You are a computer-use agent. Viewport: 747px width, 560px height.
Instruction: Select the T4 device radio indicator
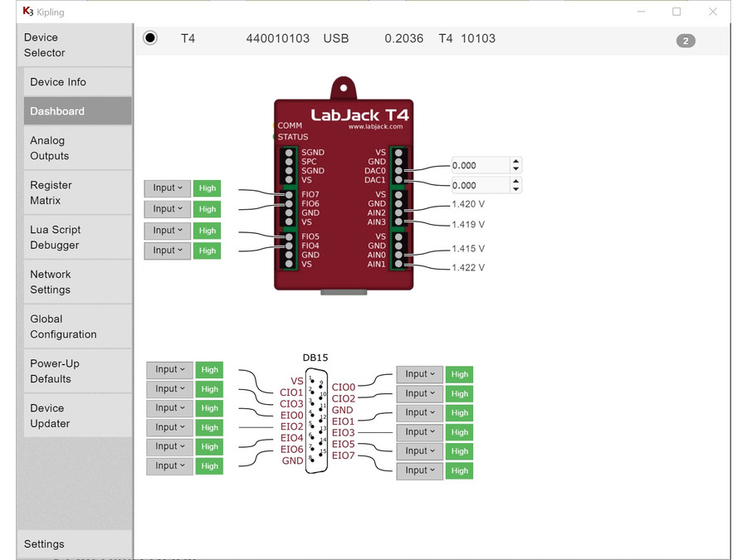pyautogui.click(x=149, y=37)
